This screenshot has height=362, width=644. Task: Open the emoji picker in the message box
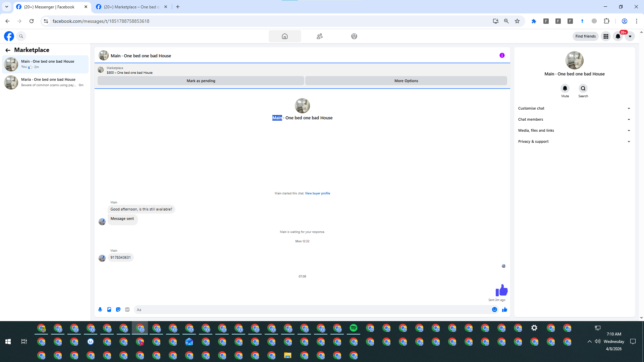pyautogui.click(x=494, y=309)
